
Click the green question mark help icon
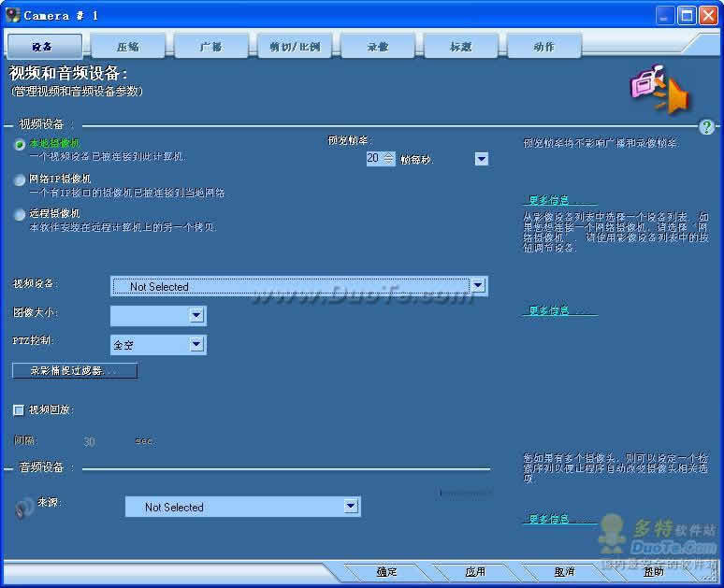[706, 126]
